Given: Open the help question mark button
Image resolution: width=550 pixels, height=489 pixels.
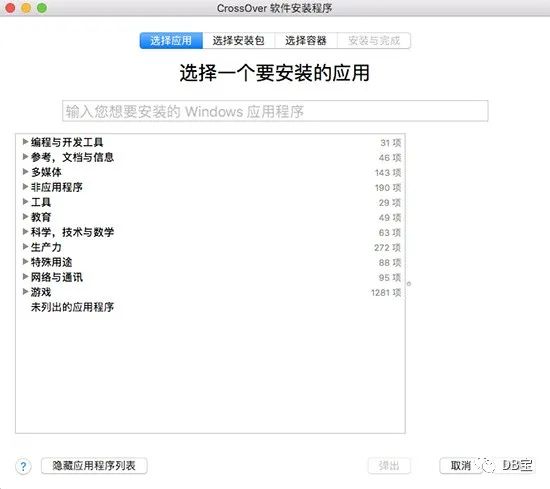Looking at the screenshot, I should (23, 466).
